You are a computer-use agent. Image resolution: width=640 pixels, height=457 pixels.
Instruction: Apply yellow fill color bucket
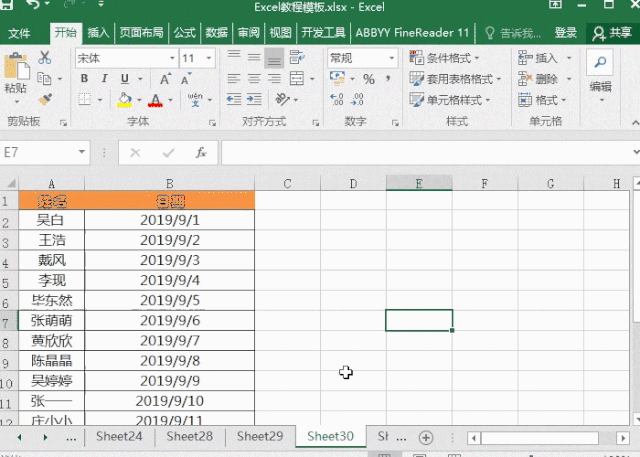tap(124, 99)
